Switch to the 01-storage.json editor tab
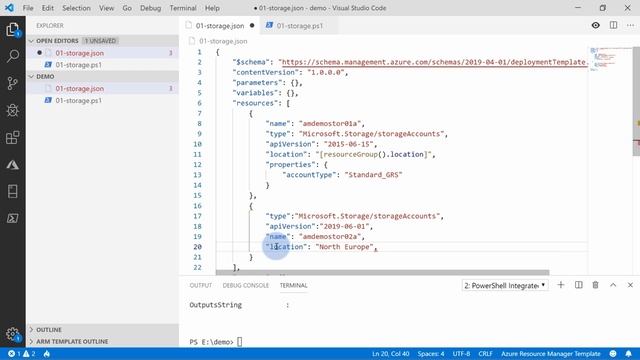Viewport: 640px width, 360px height. (220, 25)
